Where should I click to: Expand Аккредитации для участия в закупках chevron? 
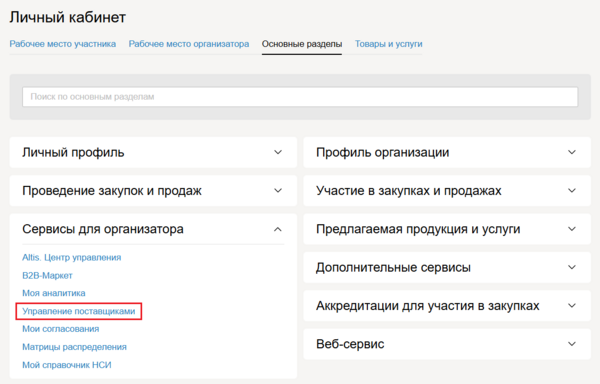572,306
